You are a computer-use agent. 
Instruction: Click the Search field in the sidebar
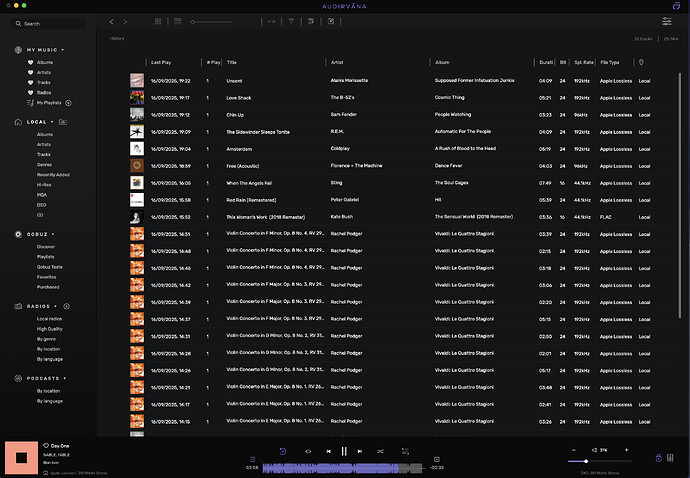(50, 23)
